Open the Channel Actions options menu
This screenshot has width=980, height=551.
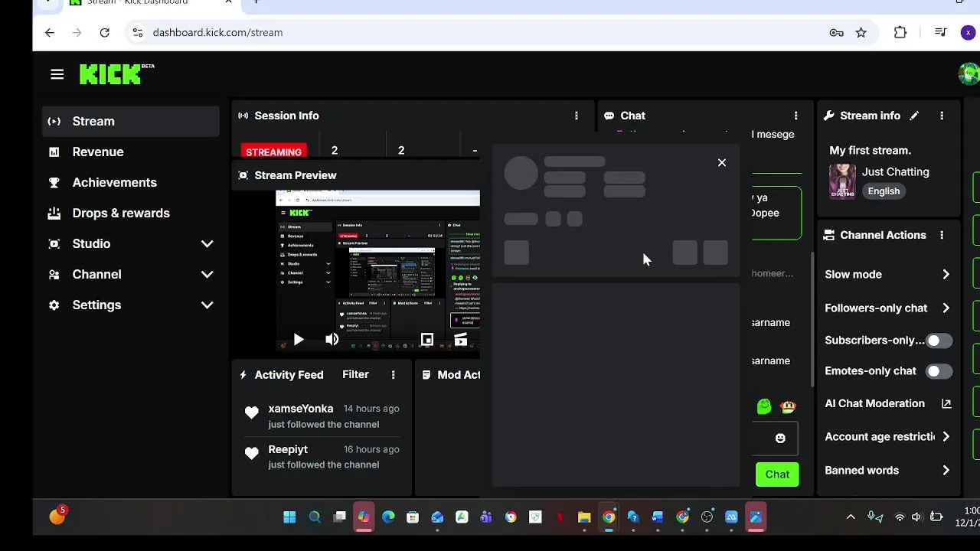942,235
